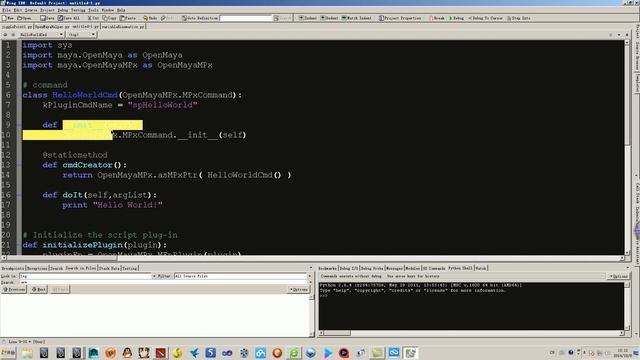
Task: Click the Cut toolbar icon
Action: pos(93,18)
